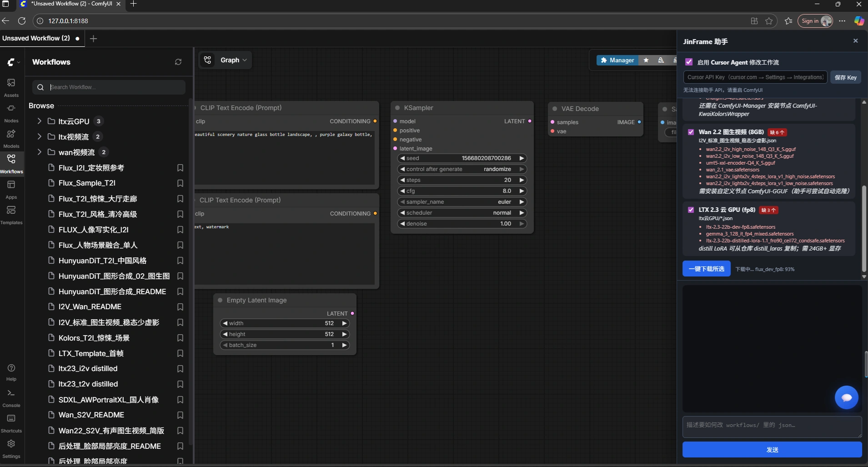Open the I2V_Wan_README workflow
The image size is (868, 467).
(90, 307)
